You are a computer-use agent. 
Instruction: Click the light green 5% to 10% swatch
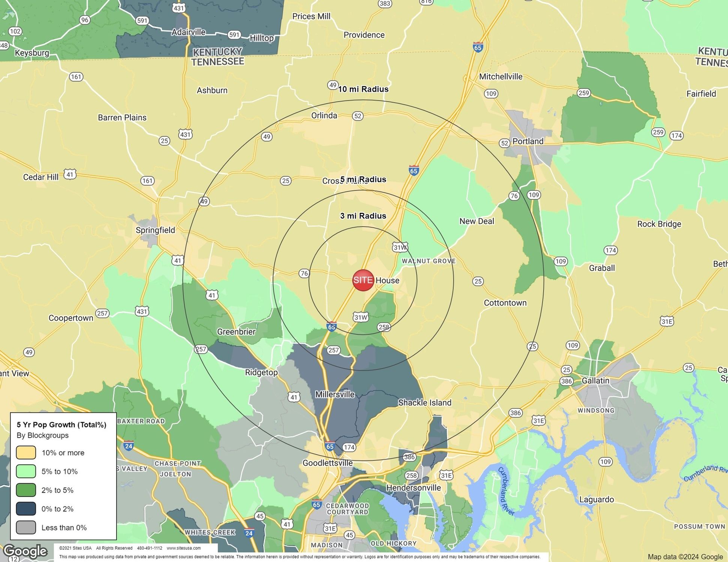[x=26, y=471]
